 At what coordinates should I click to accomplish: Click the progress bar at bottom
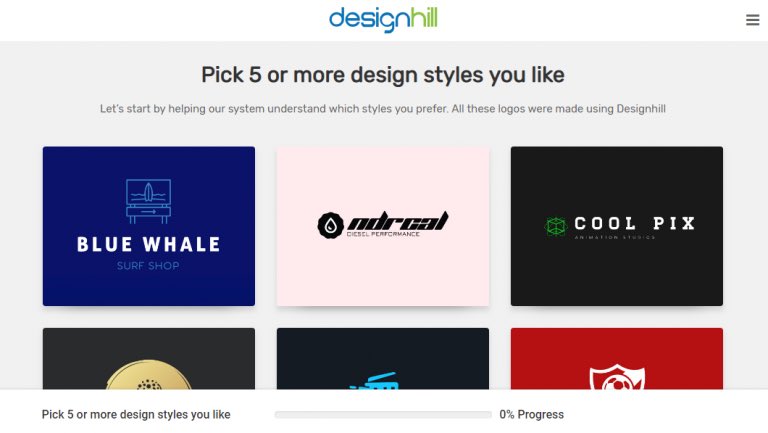point(383,414)
